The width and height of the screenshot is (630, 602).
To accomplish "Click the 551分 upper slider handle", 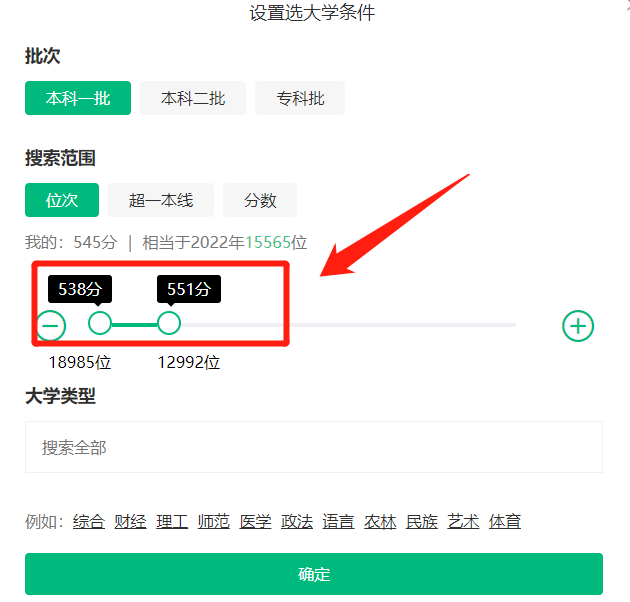I will tap(169, 323).
